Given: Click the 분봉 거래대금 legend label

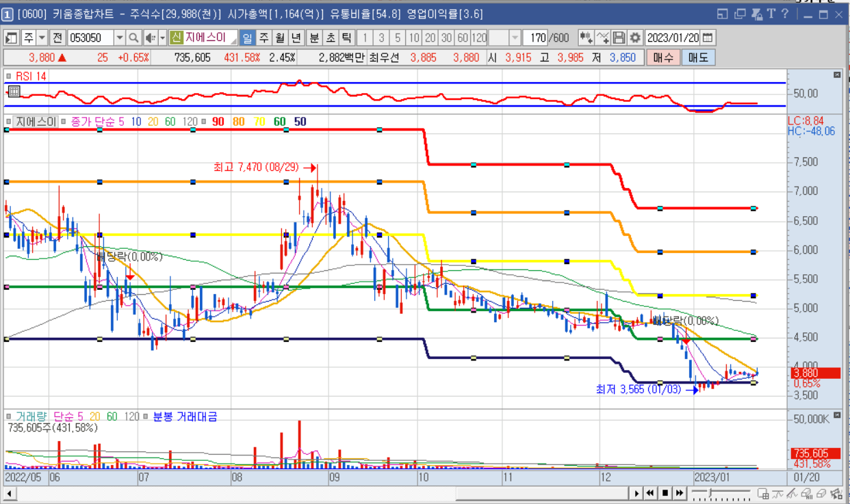Looking at the screenshot, I should (185, 416).
